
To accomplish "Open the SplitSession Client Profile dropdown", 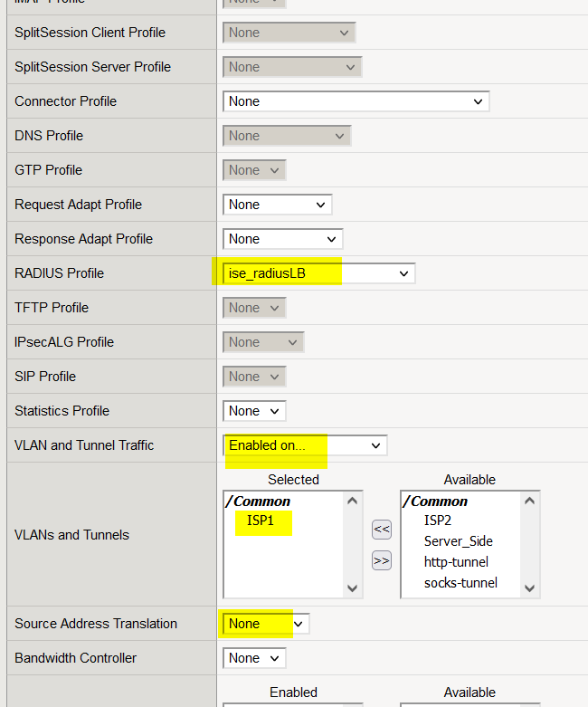I will coord(289,33).
